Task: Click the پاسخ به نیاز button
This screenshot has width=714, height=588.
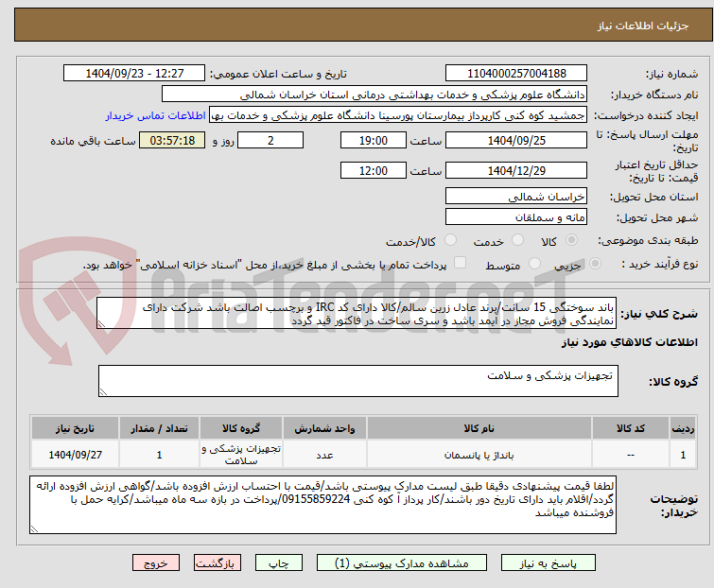Action: [x=548, y=563]
